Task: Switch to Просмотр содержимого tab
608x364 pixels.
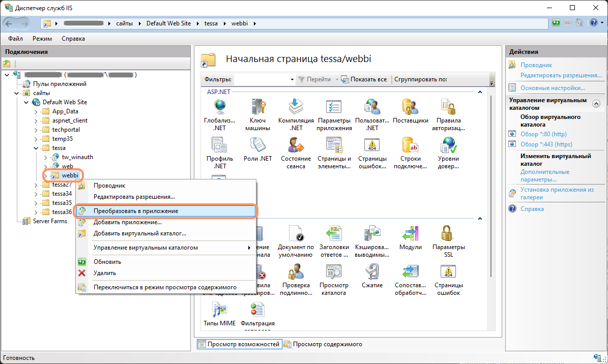Action: (x=327, y=344)
